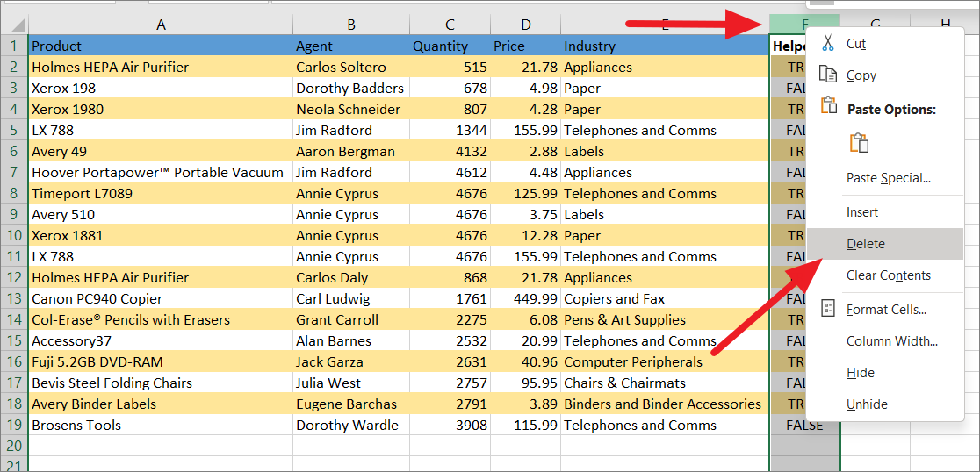The width and height of the screenshot is (980, 472).
Task: Click the Hoover Portapower Portable Vacuum cell
Action: pos(161,172)
